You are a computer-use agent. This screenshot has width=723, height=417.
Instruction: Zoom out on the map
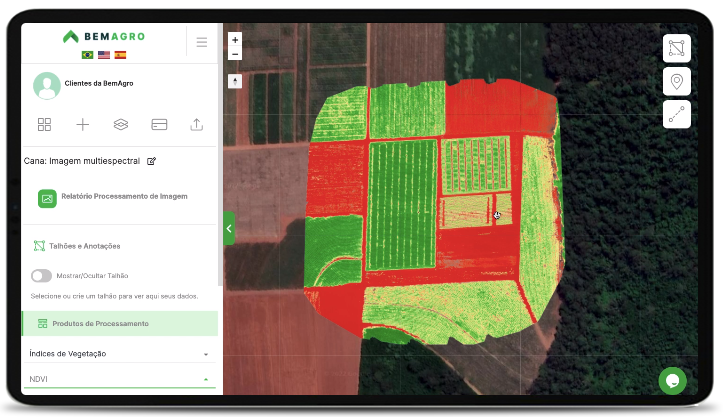(x=235, y=54)
